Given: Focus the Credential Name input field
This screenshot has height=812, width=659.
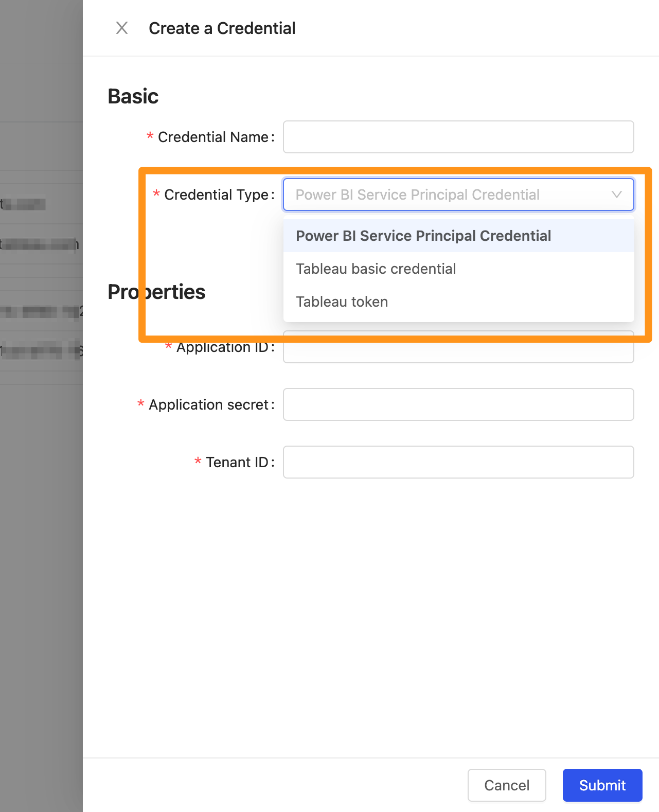Looking at the screenshot, I should [x=458, y=137].
